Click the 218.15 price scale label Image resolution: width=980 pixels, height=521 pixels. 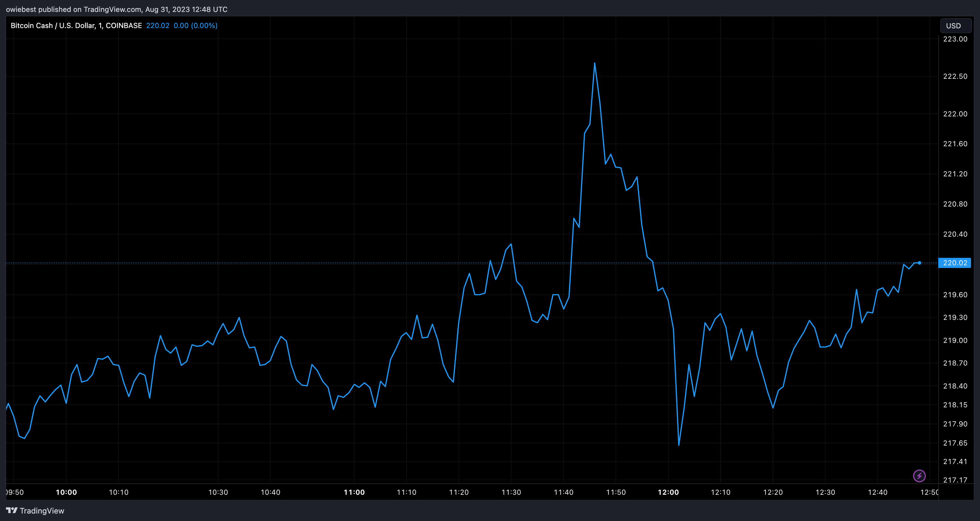click(x=955, y=405)
